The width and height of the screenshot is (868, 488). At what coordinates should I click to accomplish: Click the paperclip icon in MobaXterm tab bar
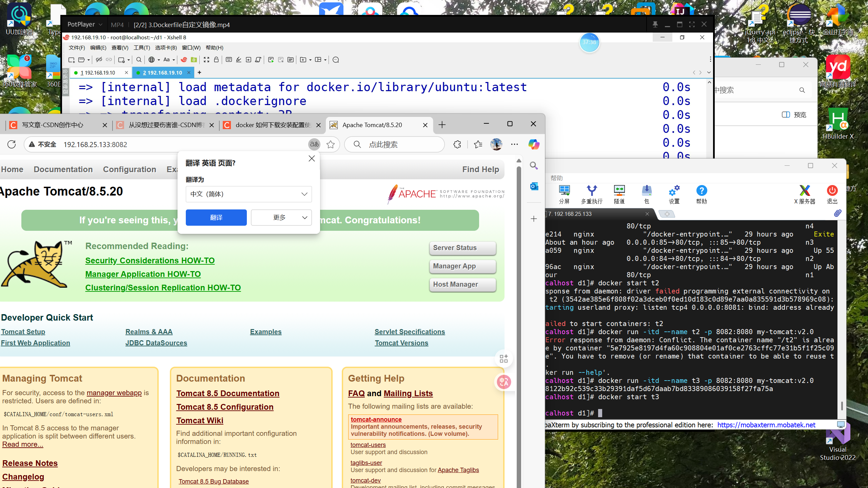coord(837,213)
